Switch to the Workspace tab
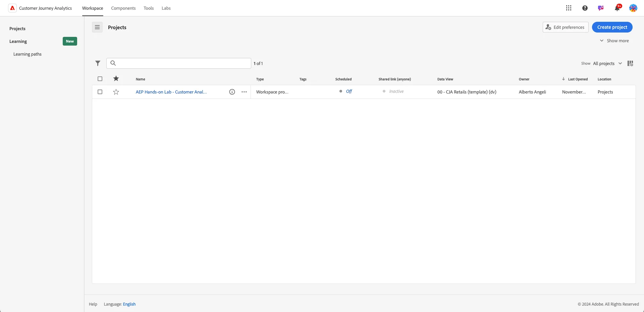Screen dimensions: 644x312 pyautogui.click(x=93, y=8)
